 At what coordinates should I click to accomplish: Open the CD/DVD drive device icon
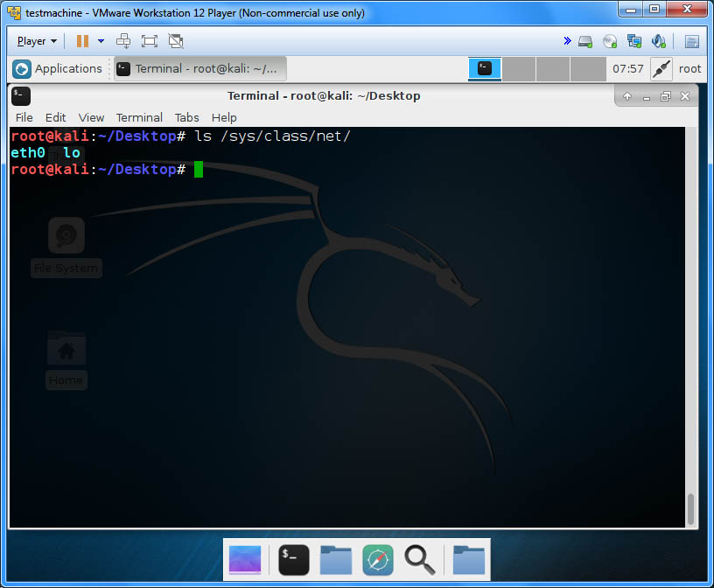coord(610,41)
